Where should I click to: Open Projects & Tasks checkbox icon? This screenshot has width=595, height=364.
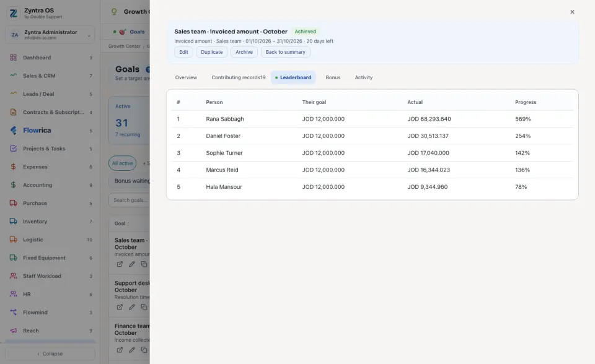coord(13,148)
